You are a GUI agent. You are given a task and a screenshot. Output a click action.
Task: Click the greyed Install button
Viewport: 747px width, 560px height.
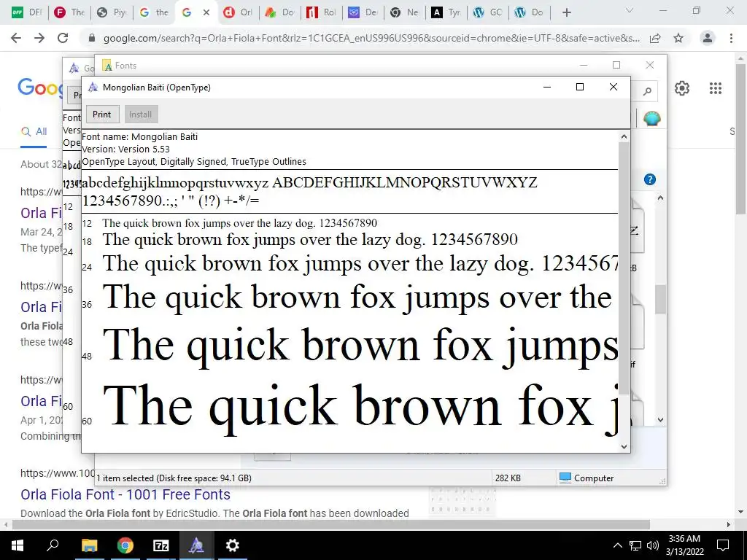[x=140, y=114]
